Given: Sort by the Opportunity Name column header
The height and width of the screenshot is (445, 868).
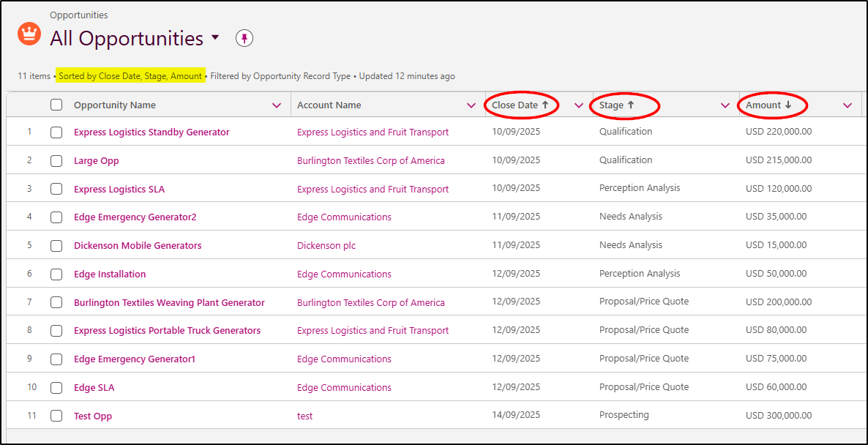Looking at the screenshot, I should [x=115, y=105].
